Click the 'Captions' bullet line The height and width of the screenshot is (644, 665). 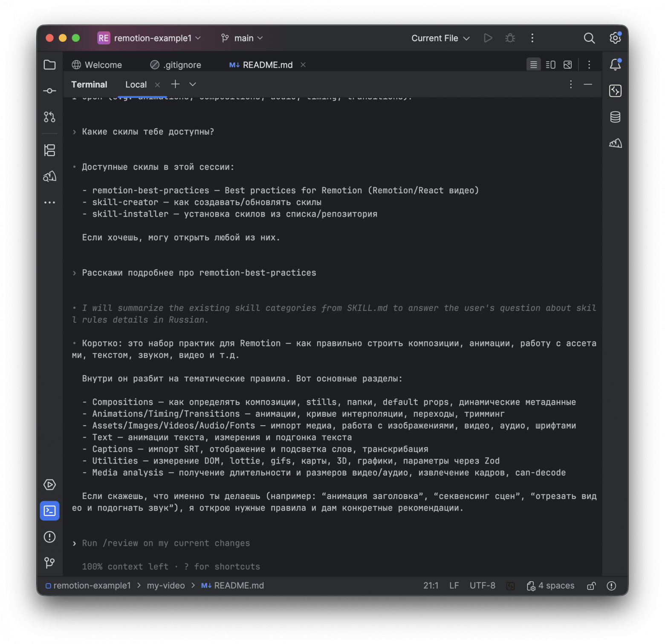click(x=255, y=449)
